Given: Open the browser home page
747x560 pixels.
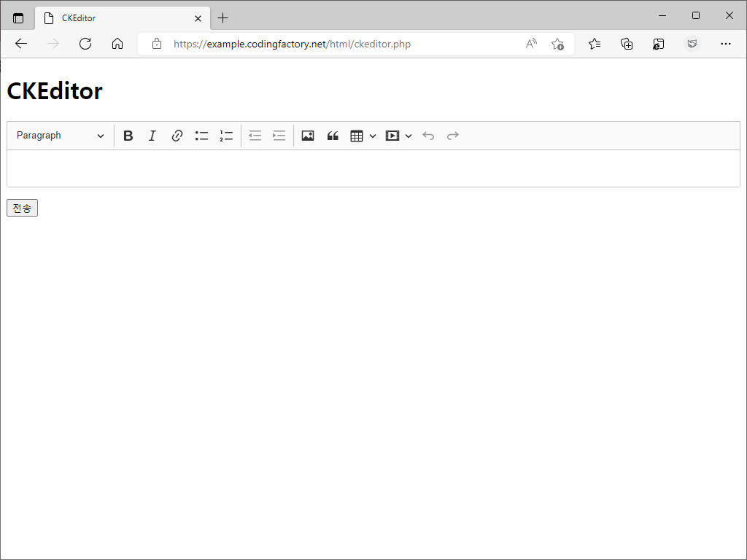Looking at the screenshot, I should click(x=117, y=44).
